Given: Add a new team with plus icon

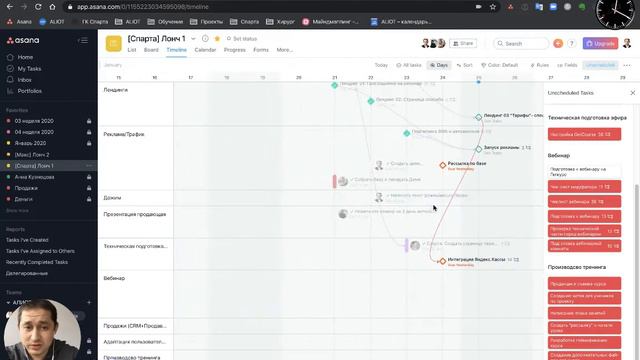Looking at the screenshot, I should point(89,302).
